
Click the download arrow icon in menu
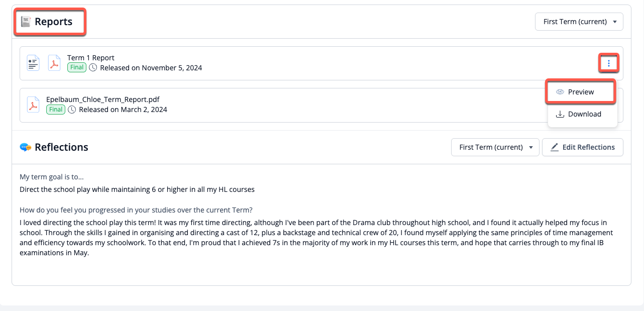(560, 114)
